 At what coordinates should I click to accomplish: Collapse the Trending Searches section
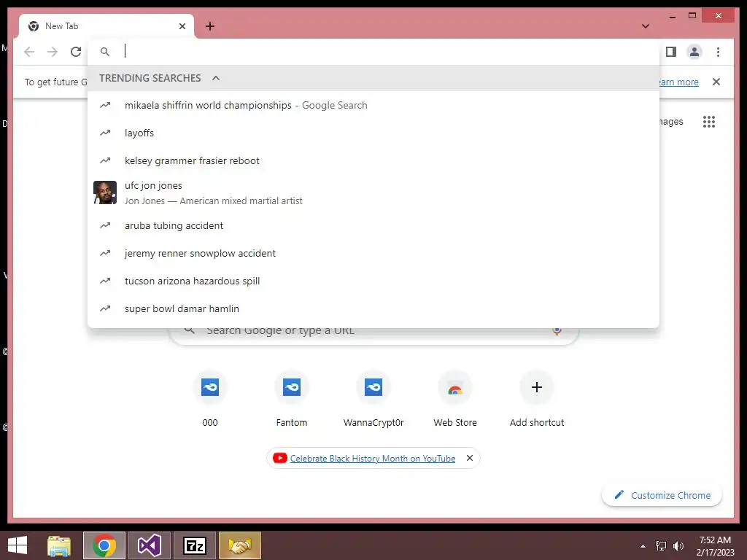[x=216, y=78]
